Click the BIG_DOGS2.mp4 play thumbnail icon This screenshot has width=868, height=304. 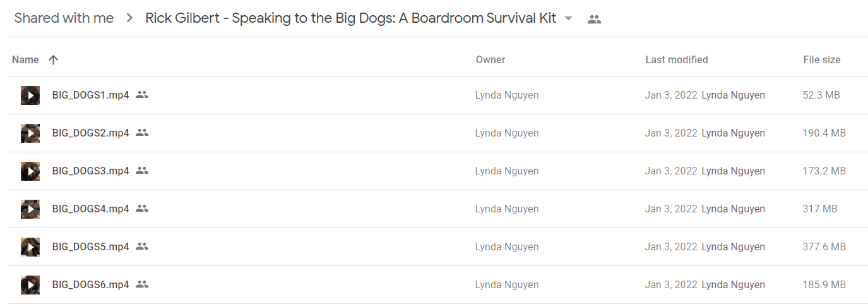pos(30,133)
